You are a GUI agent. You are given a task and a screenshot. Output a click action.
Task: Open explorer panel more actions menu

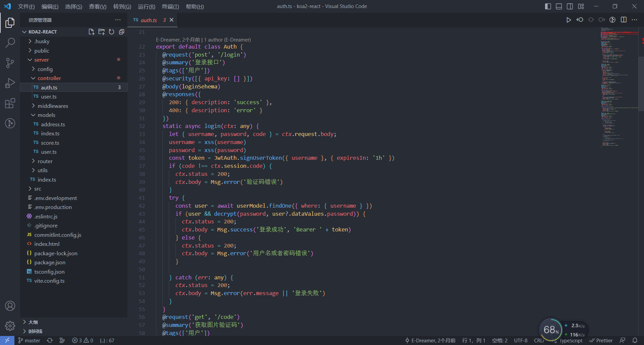118,20
